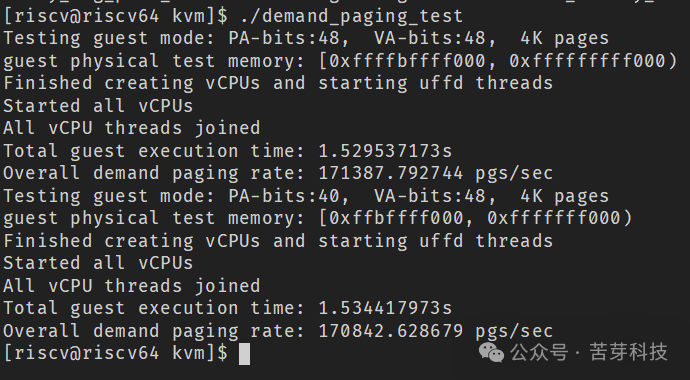Click the address 0xffffbffff000 in the memory range
690x380 pixels.
407,61
